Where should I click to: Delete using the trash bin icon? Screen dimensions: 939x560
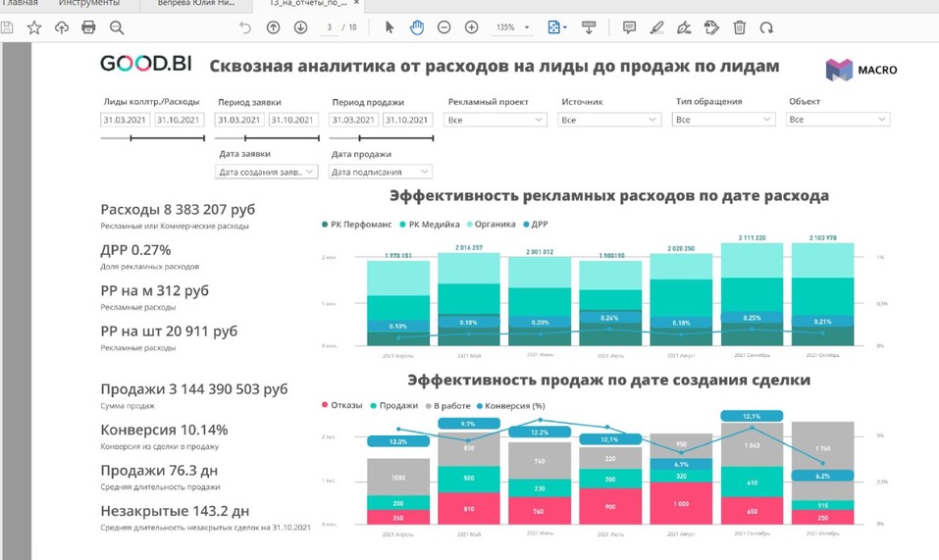pos(740,27)
